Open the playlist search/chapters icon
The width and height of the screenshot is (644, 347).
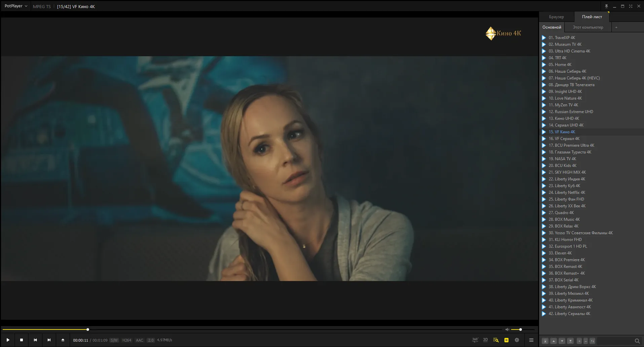tap(496, 340)
